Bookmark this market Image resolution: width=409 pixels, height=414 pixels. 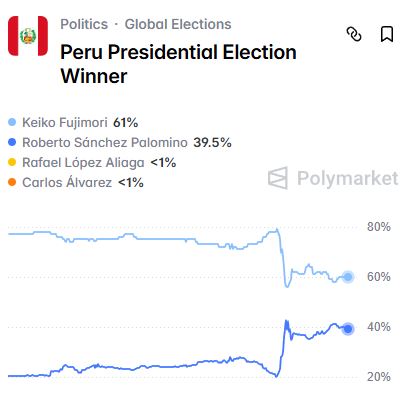pos(387,34)
